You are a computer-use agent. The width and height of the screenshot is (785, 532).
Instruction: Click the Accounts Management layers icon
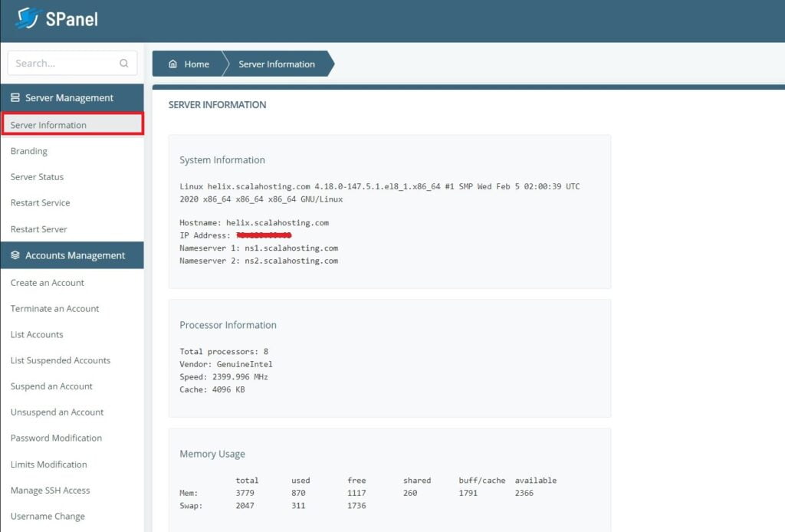click(15, 255)
